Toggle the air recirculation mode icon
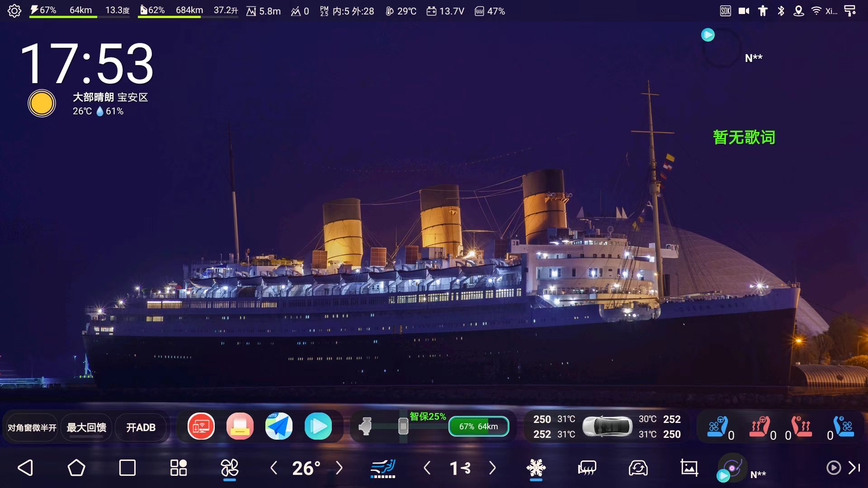The height and width of the screenshot is (488, 868). point(638,468)
